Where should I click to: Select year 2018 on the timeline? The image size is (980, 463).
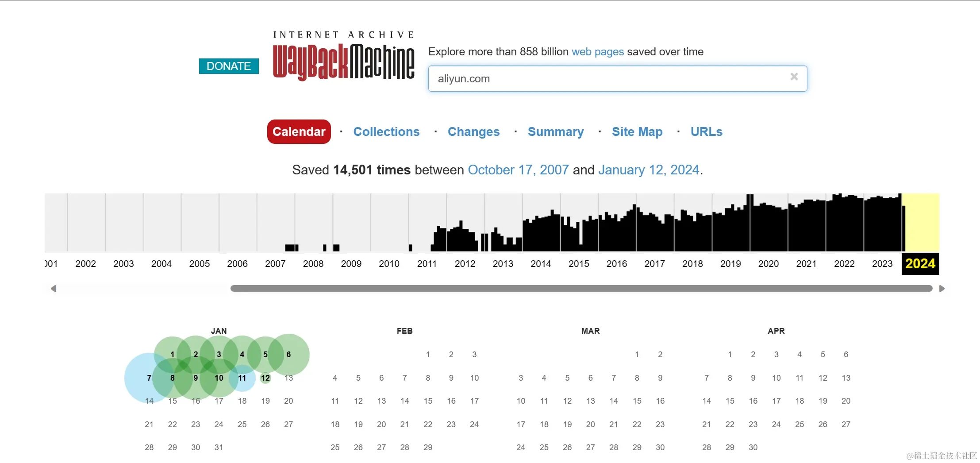[692, 264]
